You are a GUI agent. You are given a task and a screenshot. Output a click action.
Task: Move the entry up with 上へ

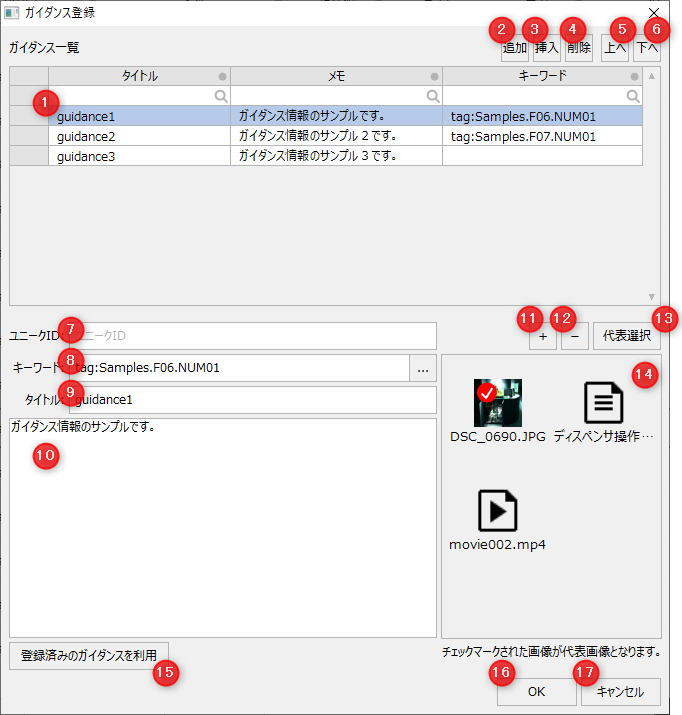pos(615,48)
